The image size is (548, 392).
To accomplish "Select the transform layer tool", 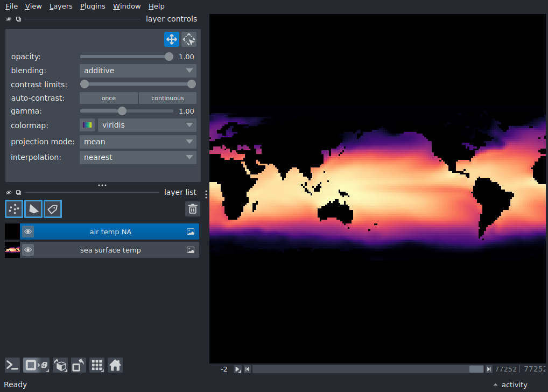I will (189, 39).
